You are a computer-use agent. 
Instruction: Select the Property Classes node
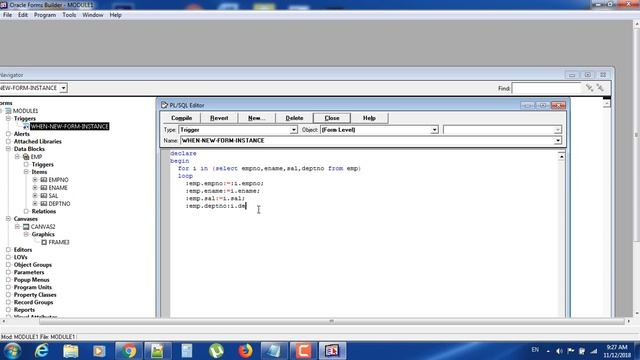pyautogui.click(x=35, y=295)
